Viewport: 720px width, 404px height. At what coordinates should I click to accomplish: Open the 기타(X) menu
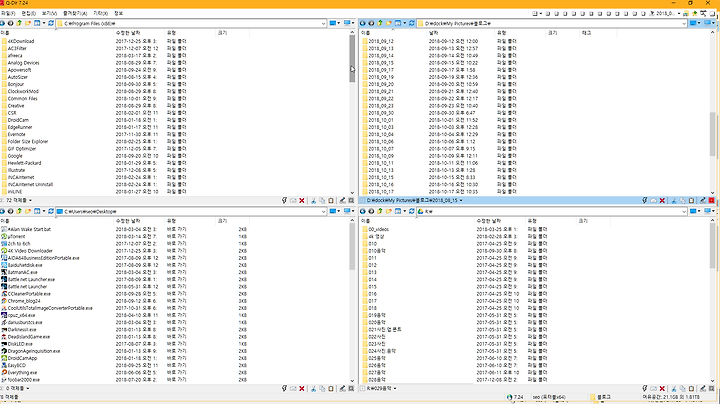(x=100, y=14)
